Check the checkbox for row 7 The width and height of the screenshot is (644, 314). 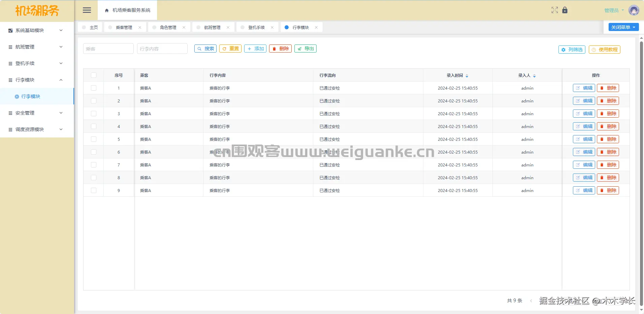click(x=94, y=165)
